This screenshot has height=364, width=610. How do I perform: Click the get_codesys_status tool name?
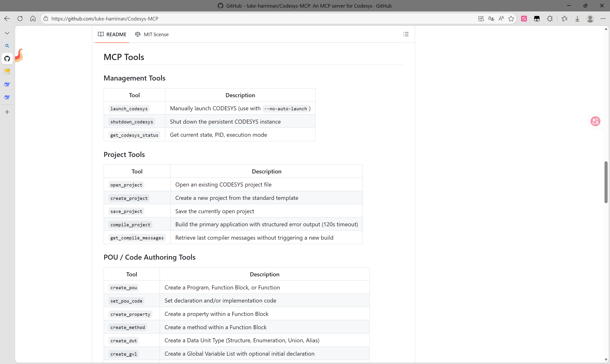point(134,135)
